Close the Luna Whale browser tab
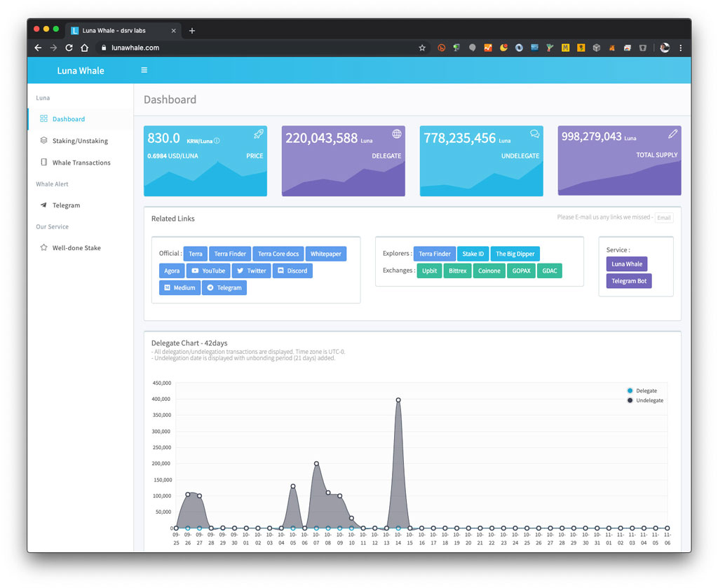The width and height of the screenshot is (718, 588). pyautogui.click(x=174, y=31)
